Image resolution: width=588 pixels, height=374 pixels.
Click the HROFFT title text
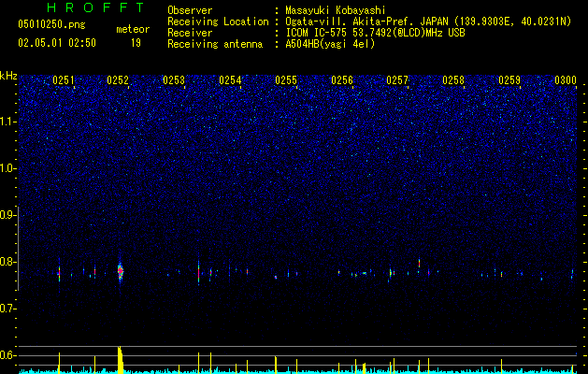(96, 7)
